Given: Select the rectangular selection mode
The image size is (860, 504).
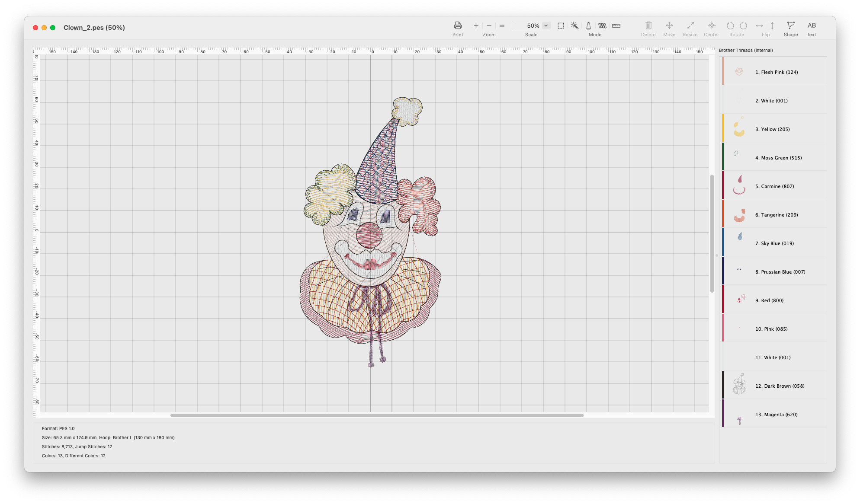Looking at the screenshot, I should coord(561,26).
